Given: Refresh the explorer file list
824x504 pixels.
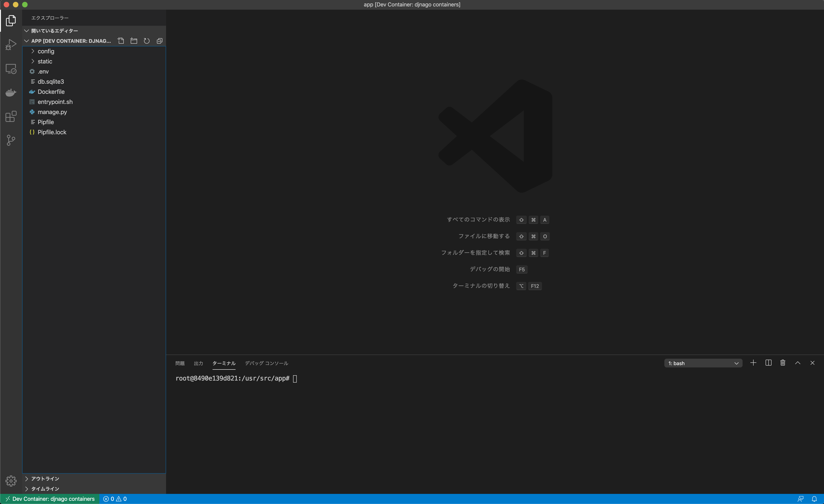Looking at the screenshot, I should click(147, 41).
